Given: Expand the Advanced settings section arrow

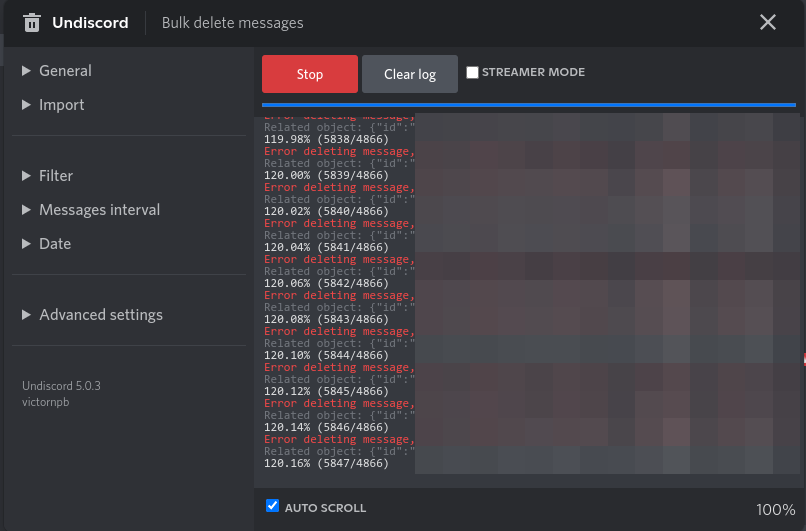Looking at the screenshot, I should click(x=26, y=315).
